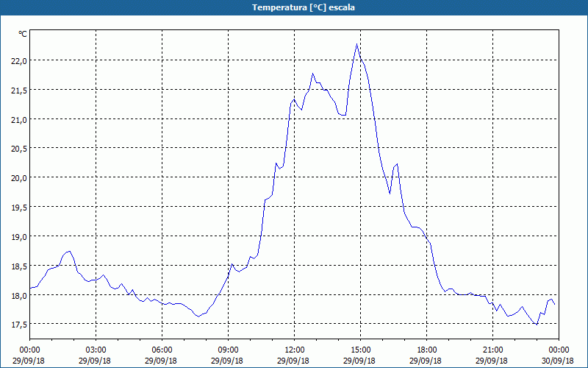Image resolution: width=588 pixels, height=368 pixels.
Task: Click the 20,0 y-axis label
Action: (19, 178)
